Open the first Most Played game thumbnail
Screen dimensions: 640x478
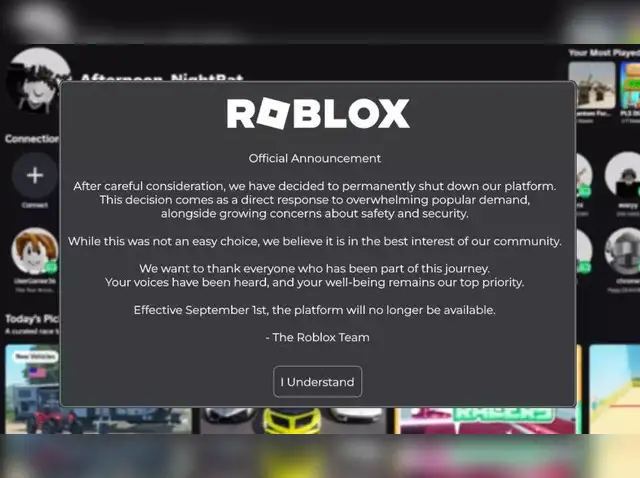592,86
